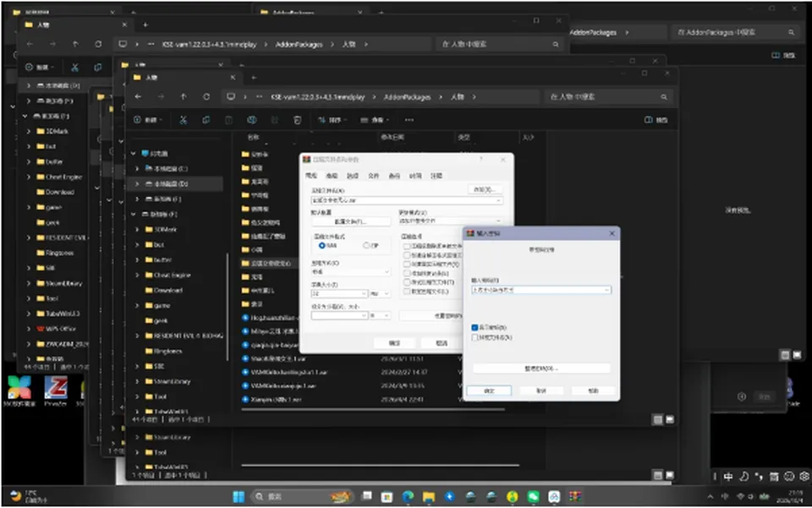Open the compression method dropdown
Image resolution: width=812 pixels, height=508 pixels.
click(x=387, y=271)
